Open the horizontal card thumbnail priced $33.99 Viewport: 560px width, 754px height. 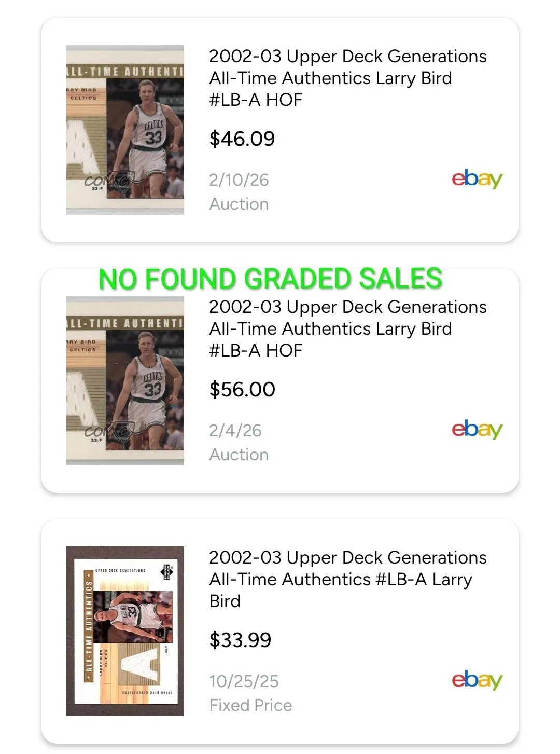coord(125,631)
